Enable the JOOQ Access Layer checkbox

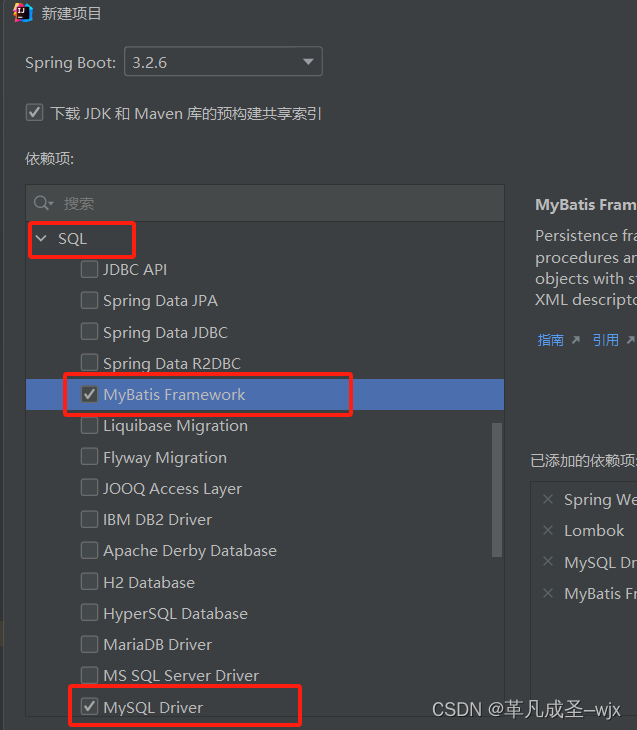[89, 488]
